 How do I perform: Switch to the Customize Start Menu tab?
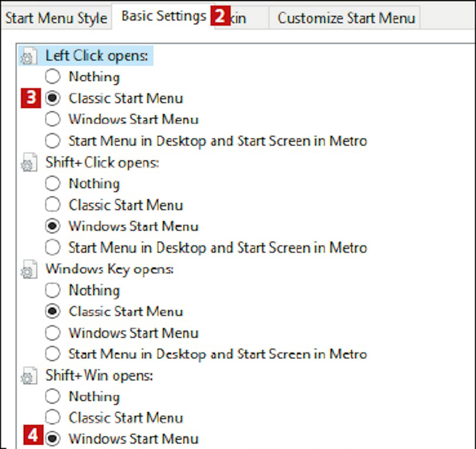click(x=346, y=18)
